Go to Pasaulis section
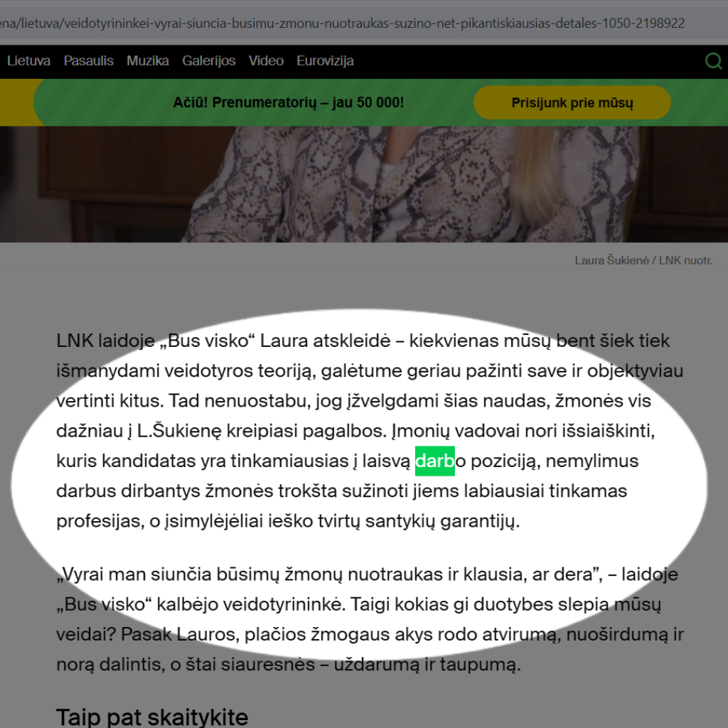The height and width of the screenshot is (728, 728). 89,61
